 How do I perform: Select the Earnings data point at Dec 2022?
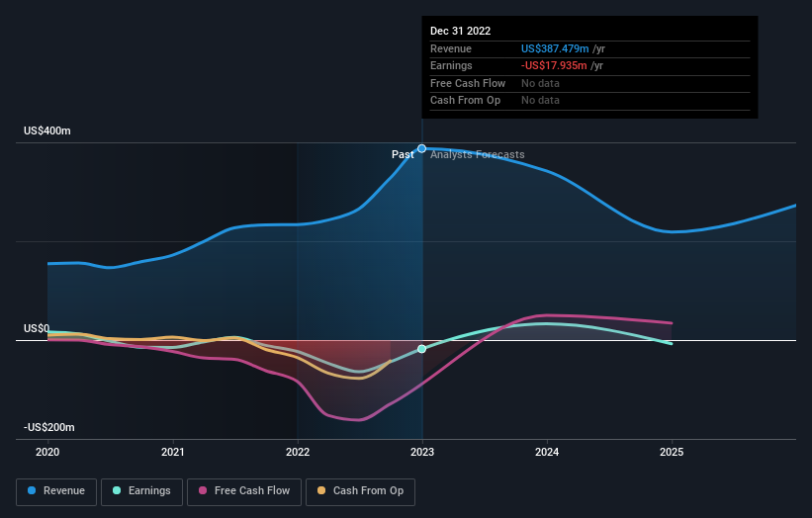(422, 349)
